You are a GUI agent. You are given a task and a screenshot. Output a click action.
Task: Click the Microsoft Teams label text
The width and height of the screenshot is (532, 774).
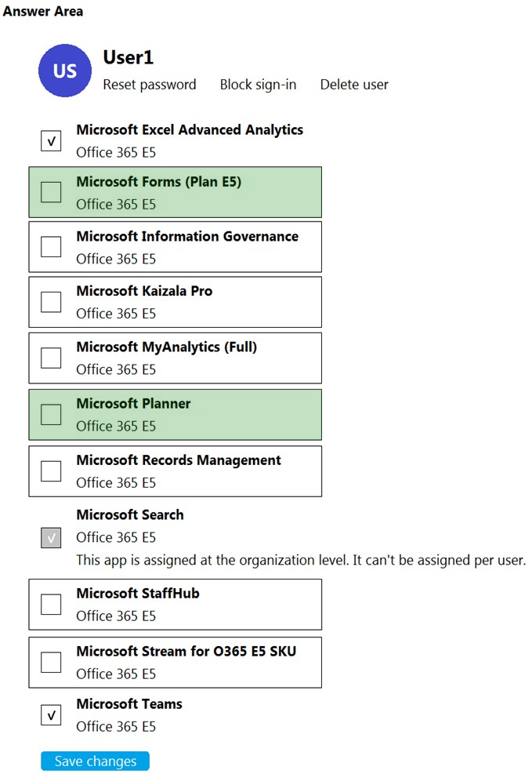(129, 704)
